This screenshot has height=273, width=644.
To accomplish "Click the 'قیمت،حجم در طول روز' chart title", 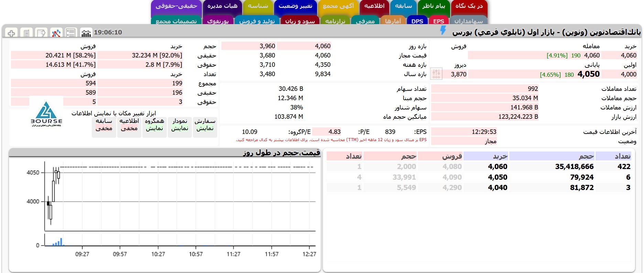I will pos(282,153).
